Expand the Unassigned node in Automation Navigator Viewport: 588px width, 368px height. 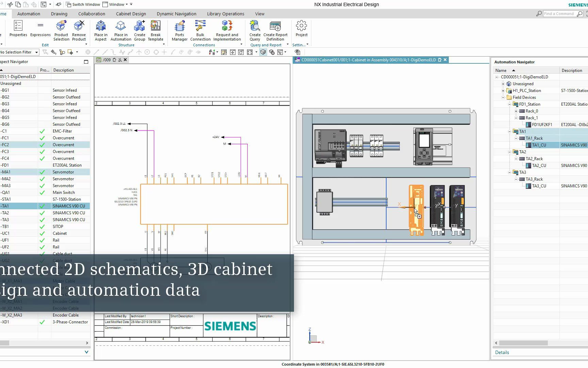[503, 84]
